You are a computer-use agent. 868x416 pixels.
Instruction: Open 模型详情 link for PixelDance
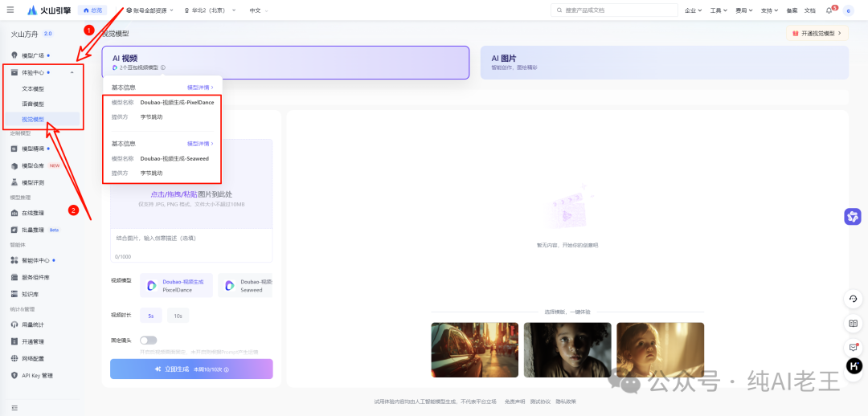(200, 88)
